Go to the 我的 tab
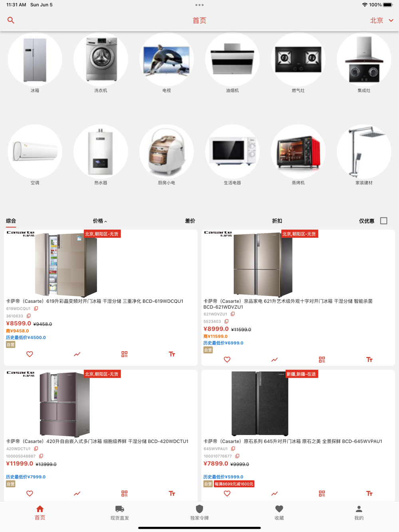The height and width of the screenshot is (532, 399). 359,513
